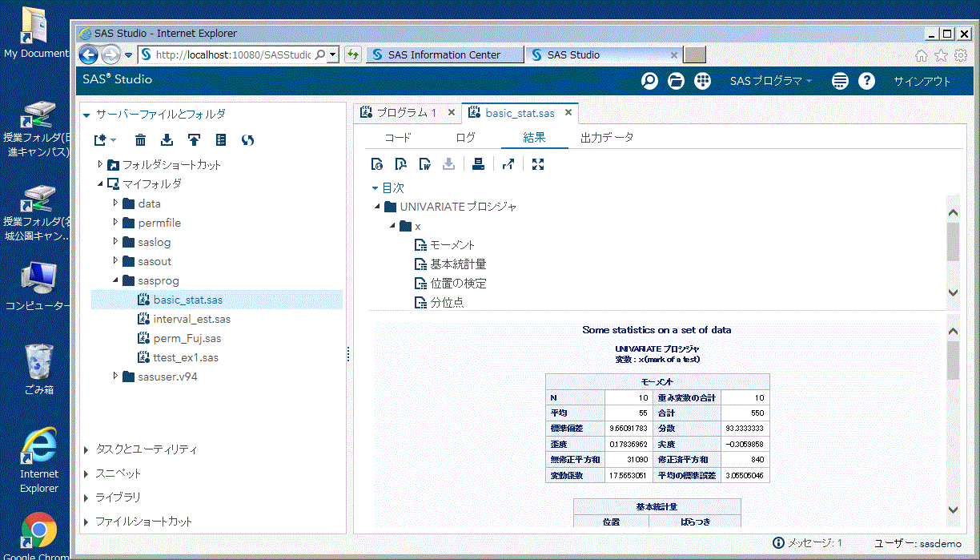Close the プログラム 1 tab
980x560 pixels.
(x=452, y=113)
